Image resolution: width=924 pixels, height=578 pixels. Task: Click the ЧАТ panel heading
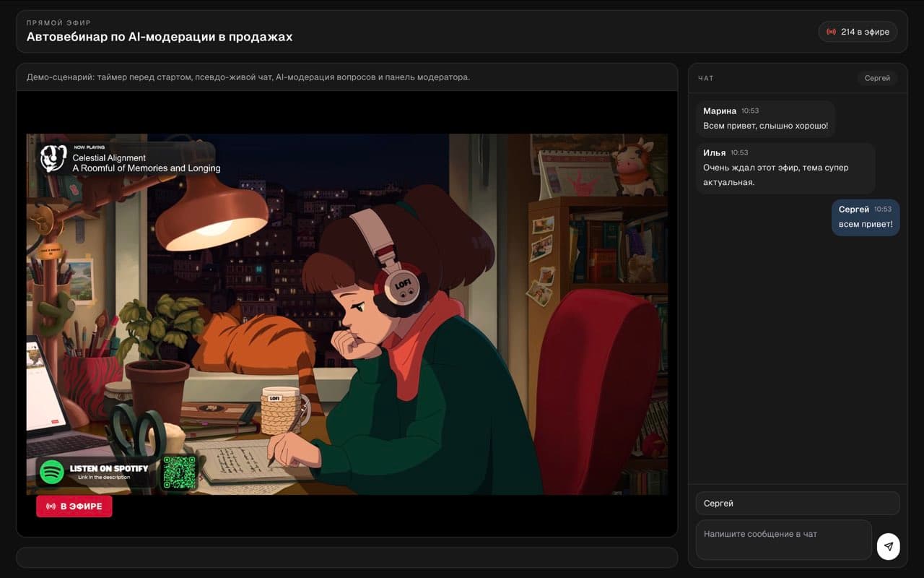tap(706, 78)
